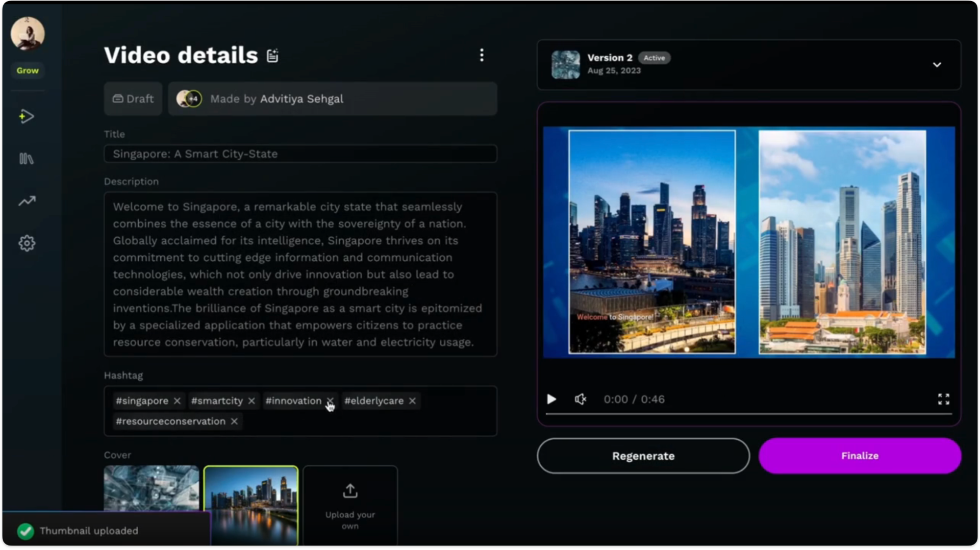Play the video preview
The image size is (980, 550).
coord(552,399)
